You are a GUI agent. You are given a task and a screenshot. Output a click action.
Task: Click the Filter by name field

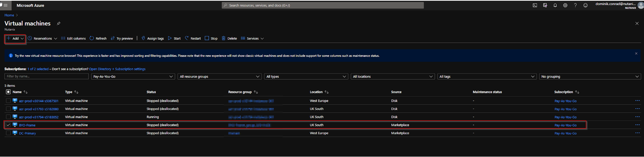[47, 76]
